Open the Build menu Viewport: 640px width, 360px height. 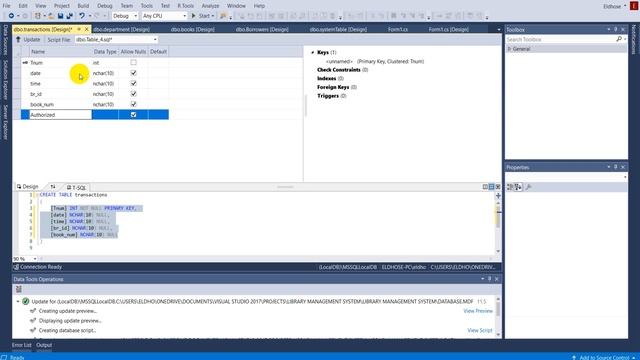tap(83, 6)
